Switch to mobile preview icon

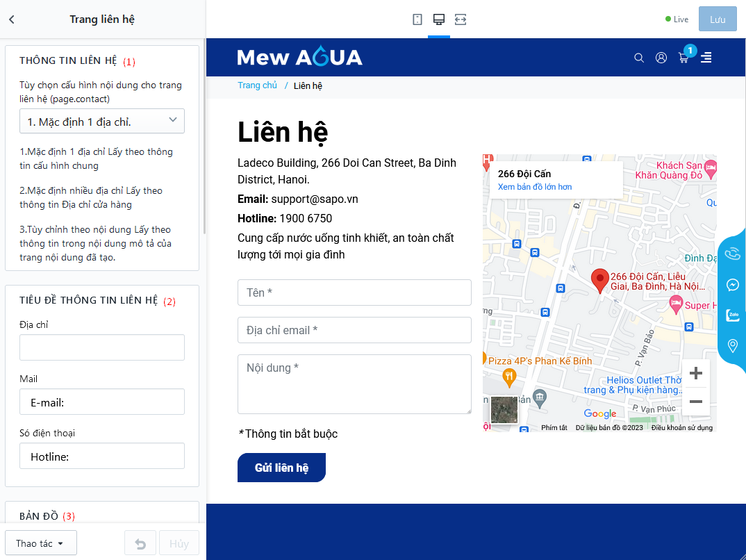click(417, 19)
